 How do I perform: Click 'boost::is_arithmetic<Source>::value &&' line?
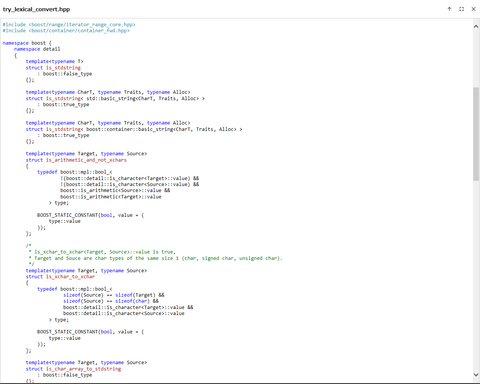pos(115,190)
